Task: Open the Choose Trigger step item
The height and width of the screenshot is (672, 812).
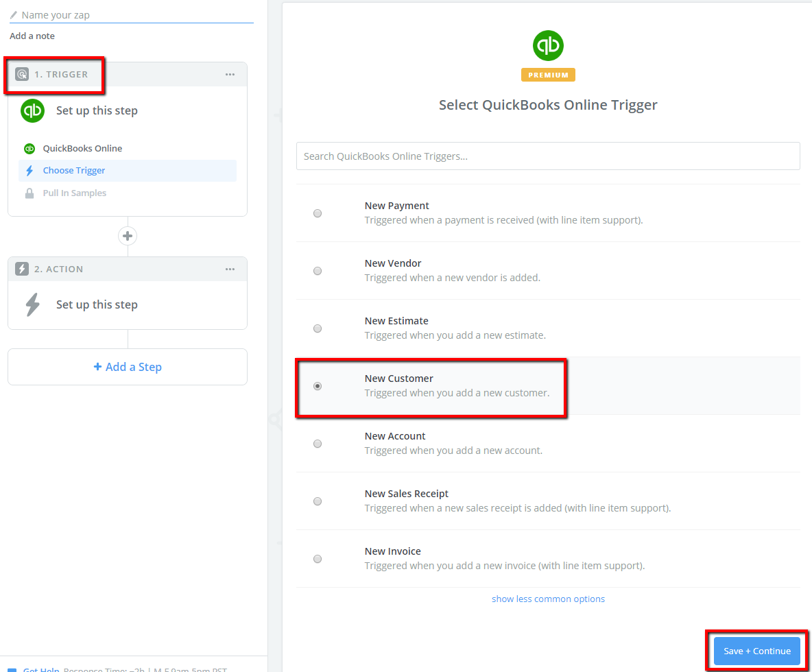Action: click(128, 171)
